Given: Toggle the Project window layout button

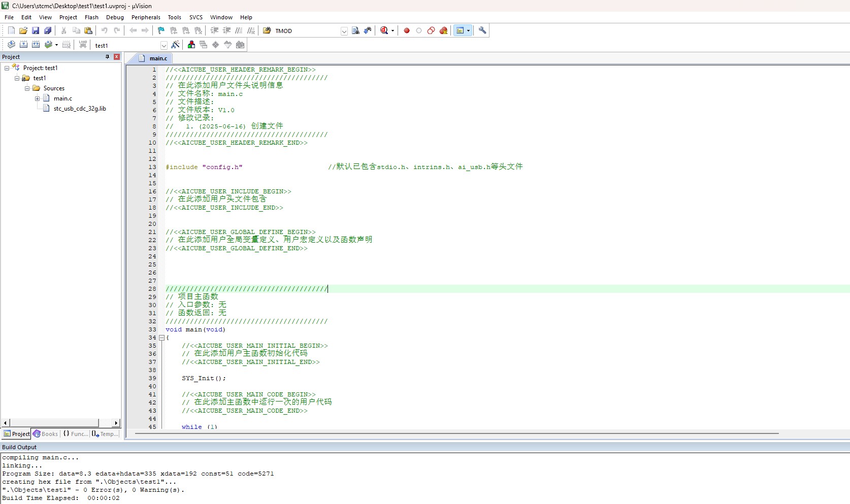Looking at the screenshot, I should tap(460, 30).
